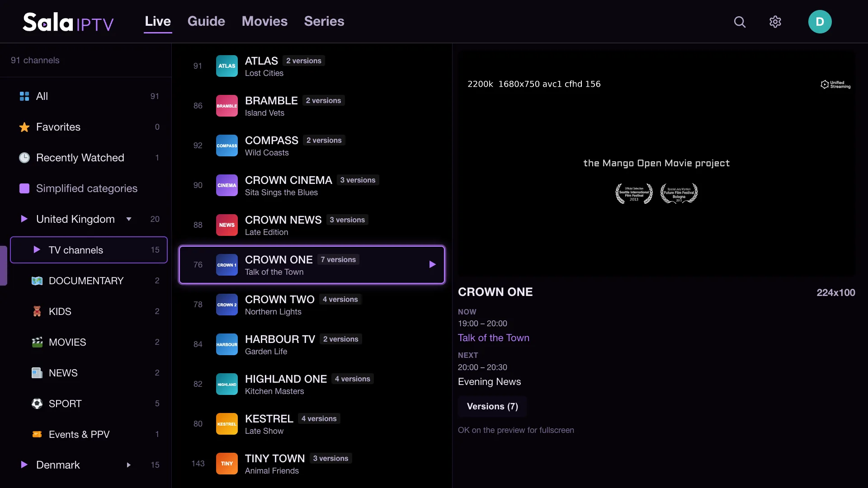Select the CROWN NEWS channel logo

pyautogui.click(x=227, y=225)
